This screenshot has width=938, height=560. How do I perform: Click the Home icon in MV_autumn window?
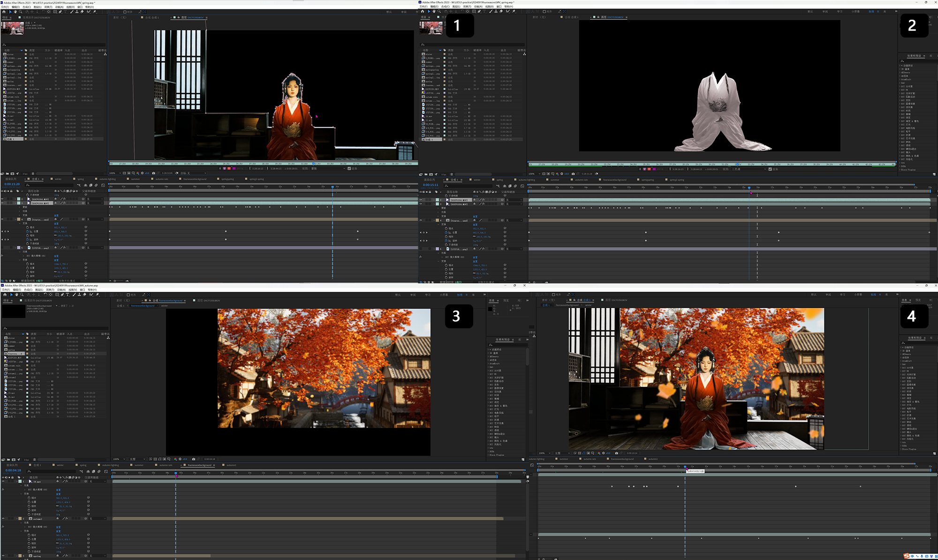coord(5,295)
